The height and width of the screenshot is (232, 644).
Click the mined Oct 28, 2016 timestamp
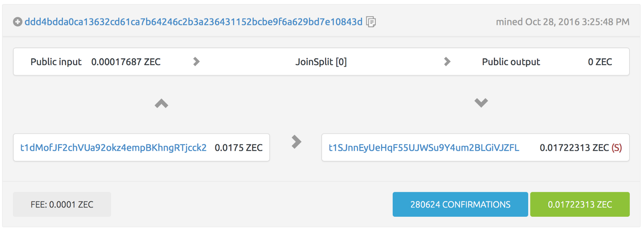(562, 22)
